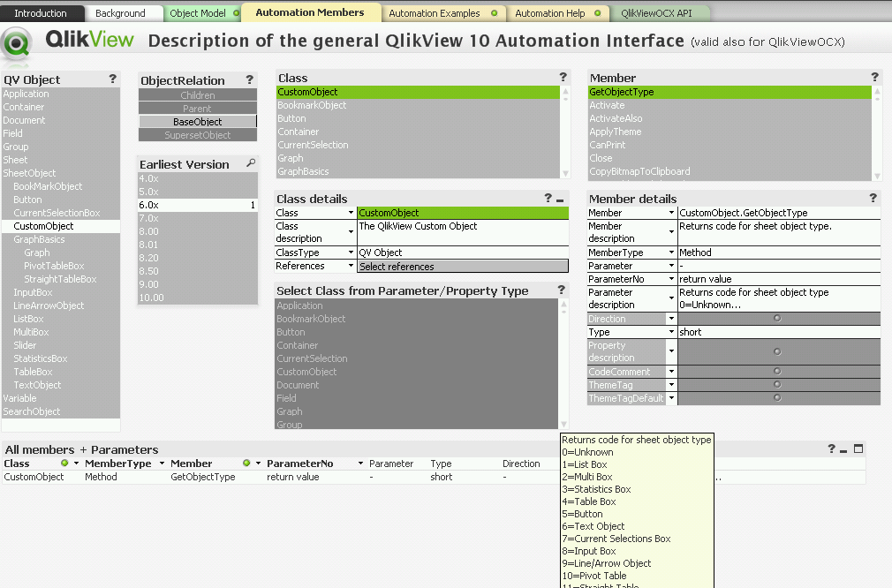Click the Select Class list scrollbar
This screenshot has height=588, width=892.
tap(563, 364)
